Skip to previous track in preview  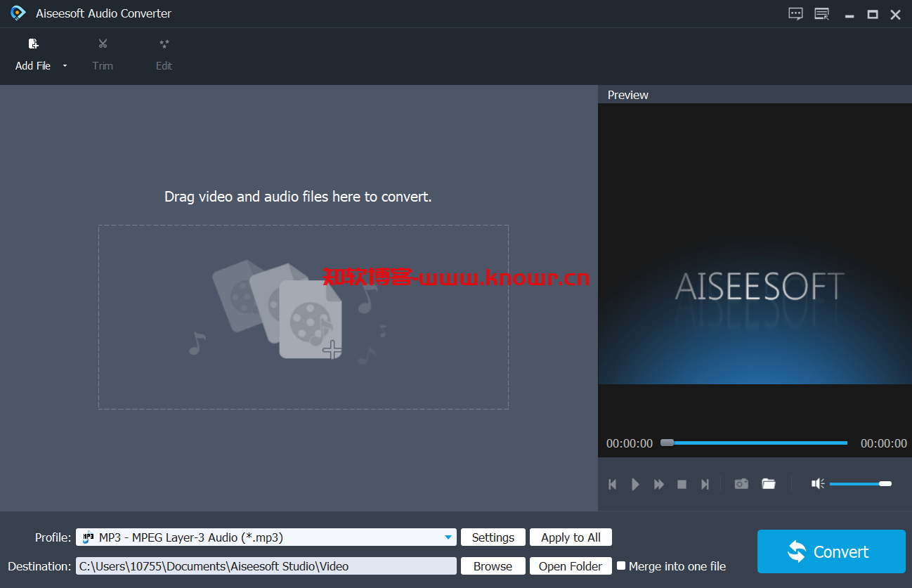(x=612, y=484)
